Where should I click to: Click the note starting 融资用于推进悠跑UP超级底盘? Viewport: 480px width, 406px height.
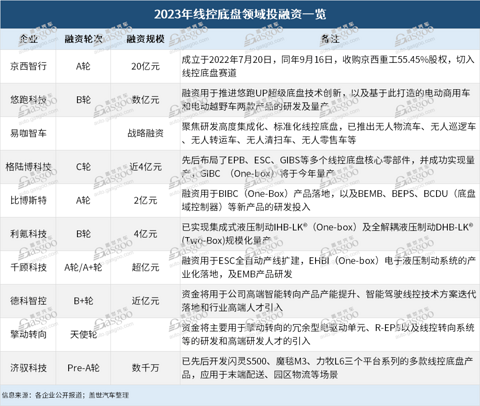(326, 100)
